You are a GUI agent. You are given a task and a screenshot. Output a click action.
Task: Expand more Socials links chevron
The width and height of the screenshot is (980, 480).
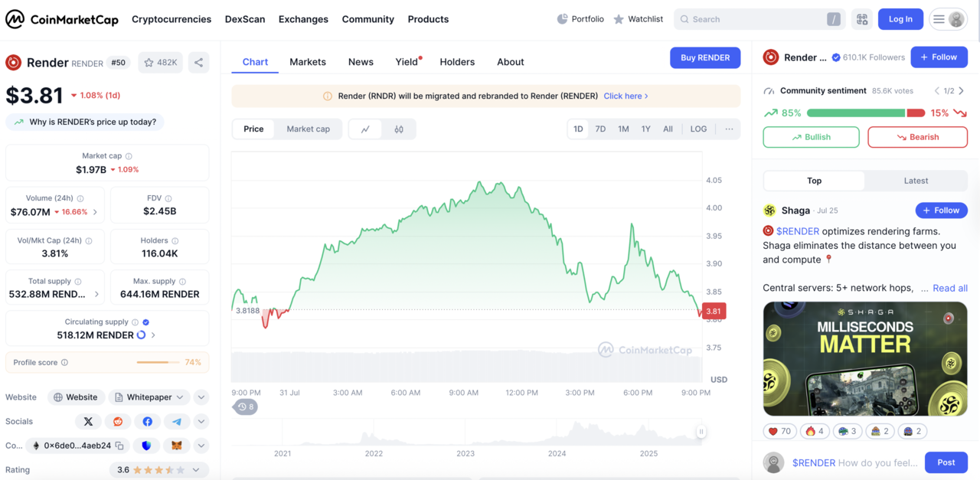click(x=201, y=422)
